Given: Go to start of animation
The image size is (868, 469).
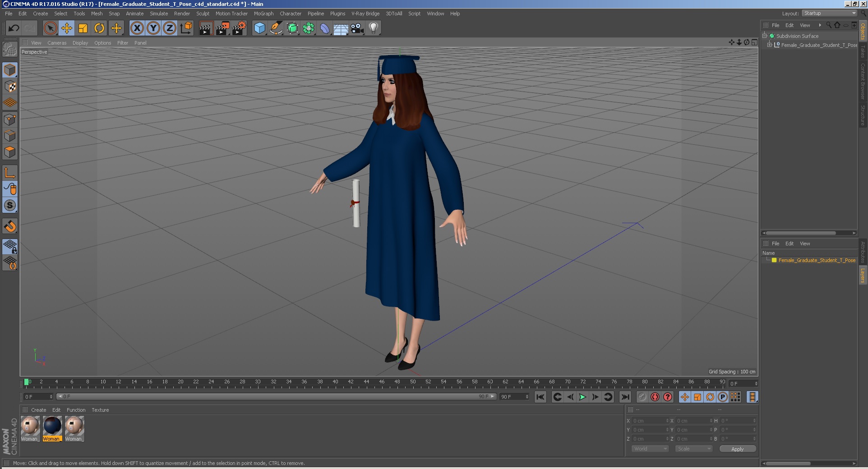Looking at the screenshot, I should pyautogui.click(x=540, y=397).
